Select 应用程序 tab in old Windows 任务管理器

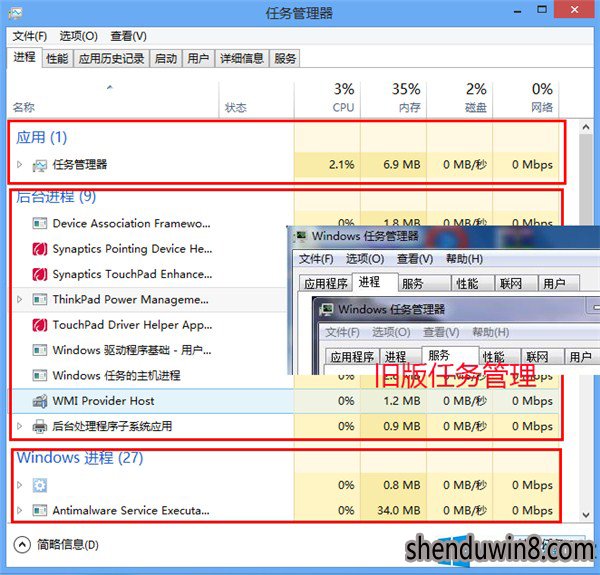pos(325,283)
